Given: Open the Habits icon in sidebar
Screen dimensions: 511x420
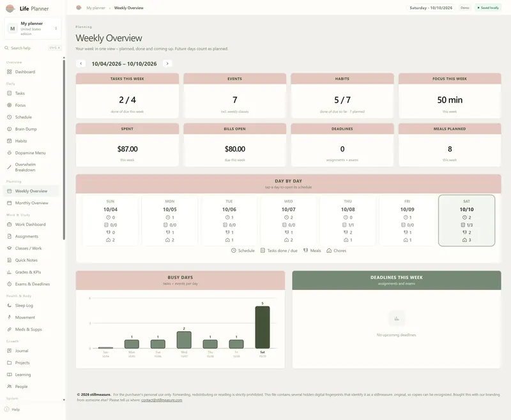Looking at the screenshot, I should 9,141.
